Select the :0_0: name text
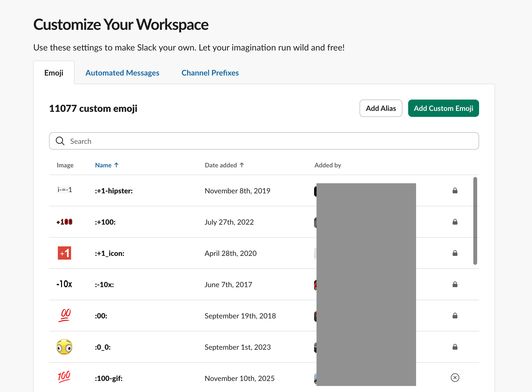532x392 pixels. (103, 347)
